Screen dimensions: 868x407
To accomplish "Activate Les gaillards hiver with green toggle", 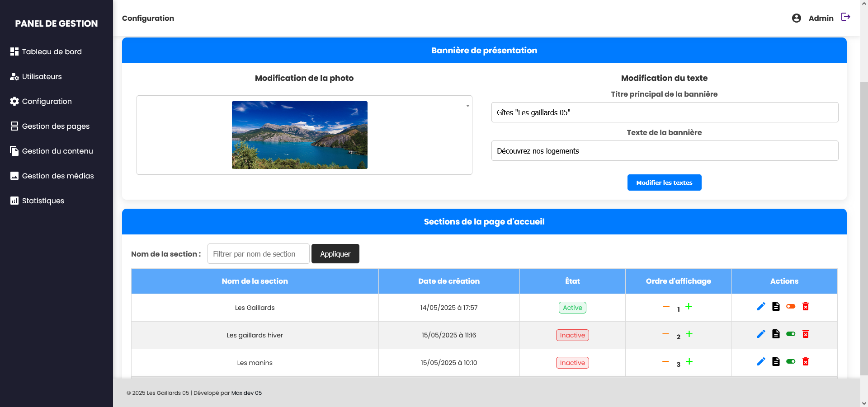I will pos(791,334).
